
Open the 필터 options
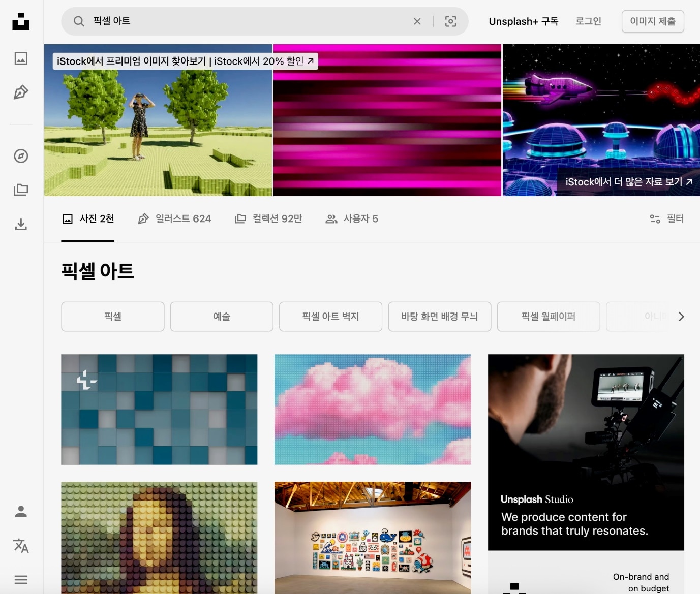(x=666, y=218)
